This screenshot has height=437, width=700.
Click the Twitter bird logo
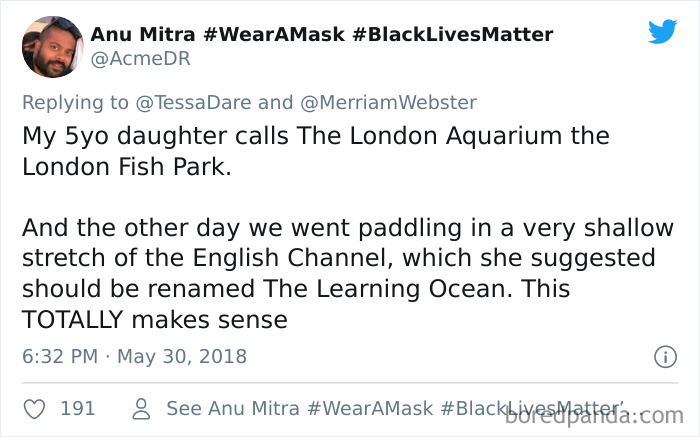click(662, 31)
